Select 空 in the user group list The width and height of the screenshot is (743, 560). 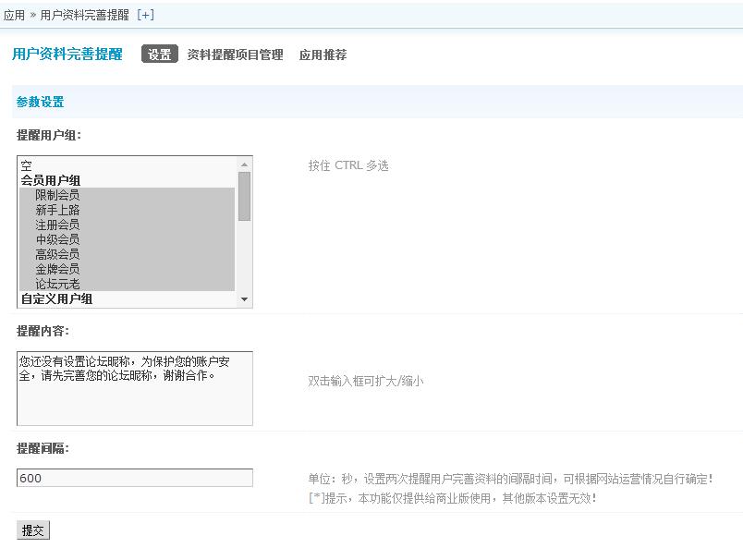click(26, 166)
